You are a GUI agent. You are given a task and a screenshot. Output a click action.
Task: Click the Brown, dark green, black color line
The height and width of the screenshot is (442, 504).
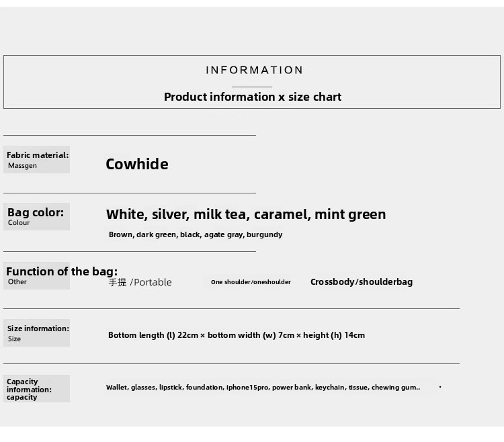pos(196,235)
